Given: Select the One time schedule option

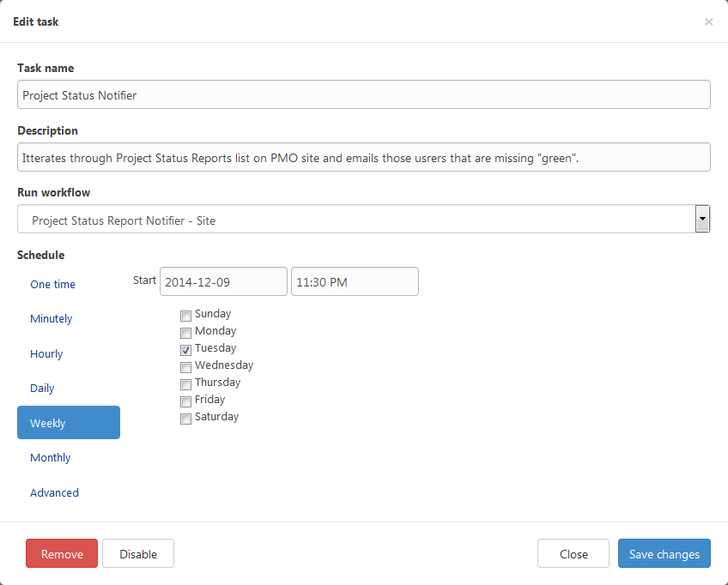Looking at the screenshot, I should (x=52, y=285).
